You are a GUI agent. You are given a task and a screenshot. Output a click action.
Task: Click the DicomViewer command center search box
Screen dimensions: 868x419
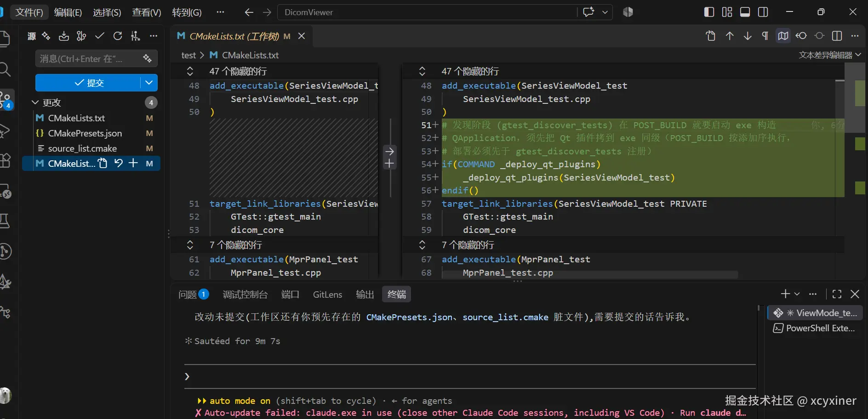[x=427, y=12]
